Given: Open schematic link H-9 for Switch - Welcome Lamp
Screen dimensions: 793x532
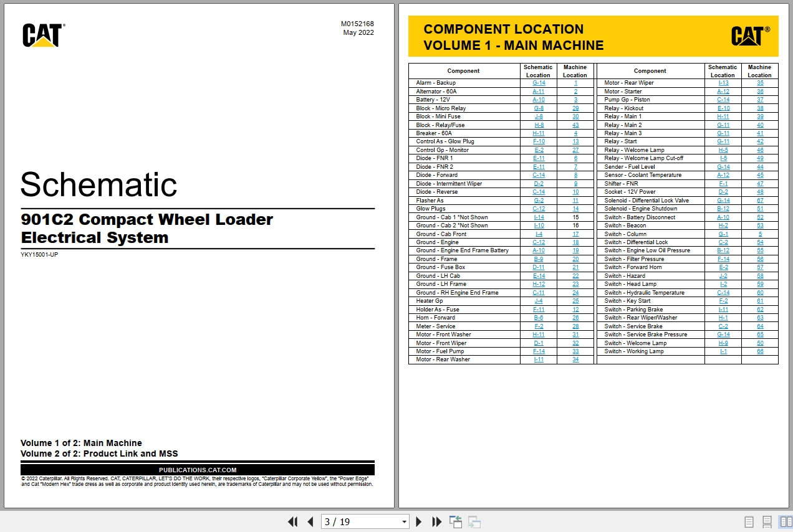Looking at the screenshot, I should point(723,343).
